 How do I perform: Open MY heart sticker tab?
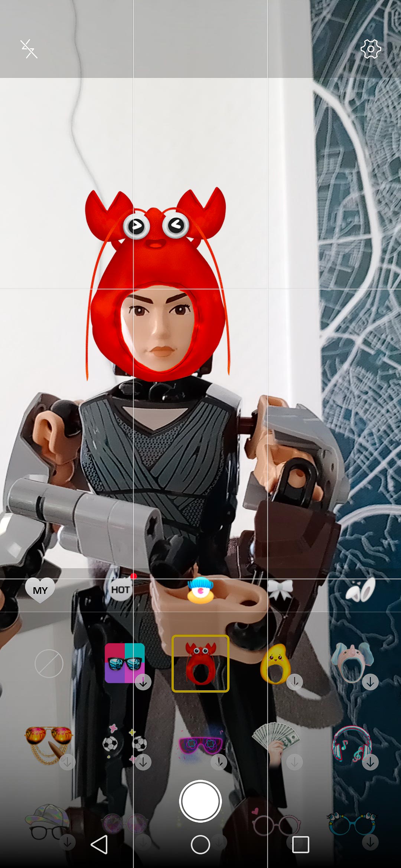click(40, 590)
